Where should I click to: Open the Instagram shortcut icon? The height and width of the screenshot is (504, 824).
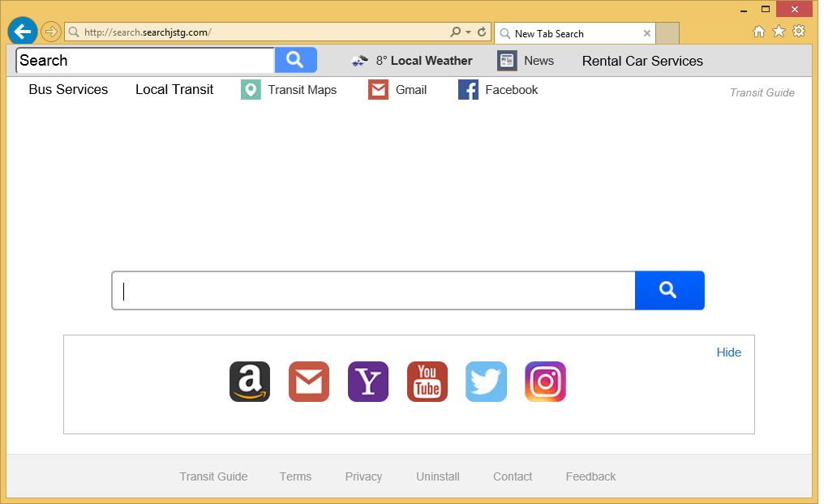coord(546,382)
